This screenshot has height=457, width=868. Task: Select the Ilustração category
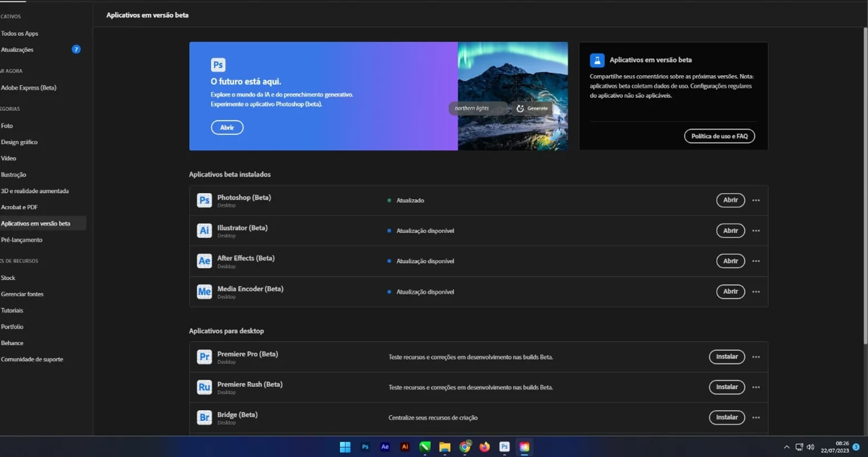tap(13, 175)
